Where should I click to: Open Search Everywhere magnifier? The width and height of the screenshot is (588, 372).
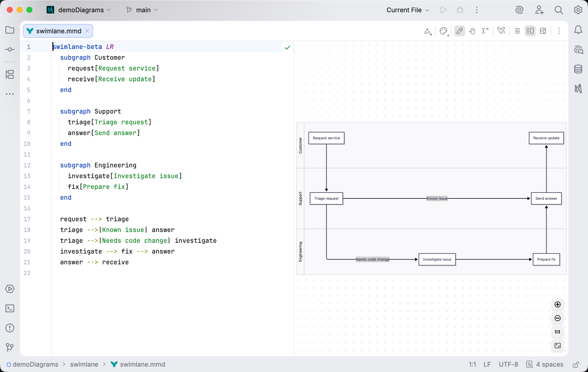pos(559,10)
